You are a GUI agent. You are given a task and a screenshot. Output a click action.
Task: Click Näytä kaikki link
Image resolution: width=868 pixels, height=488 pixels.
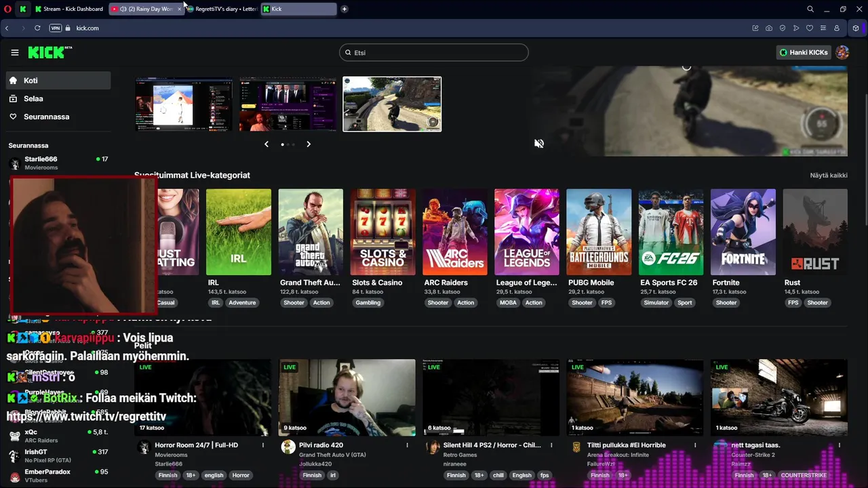coord(829,175)
